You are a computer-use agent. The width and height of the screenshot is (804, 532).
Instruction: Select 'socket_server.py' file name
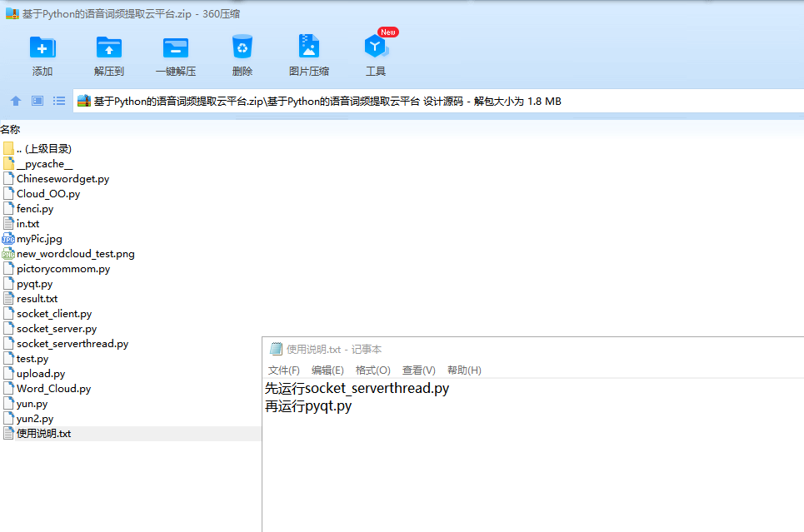click(x=57, y=329)
